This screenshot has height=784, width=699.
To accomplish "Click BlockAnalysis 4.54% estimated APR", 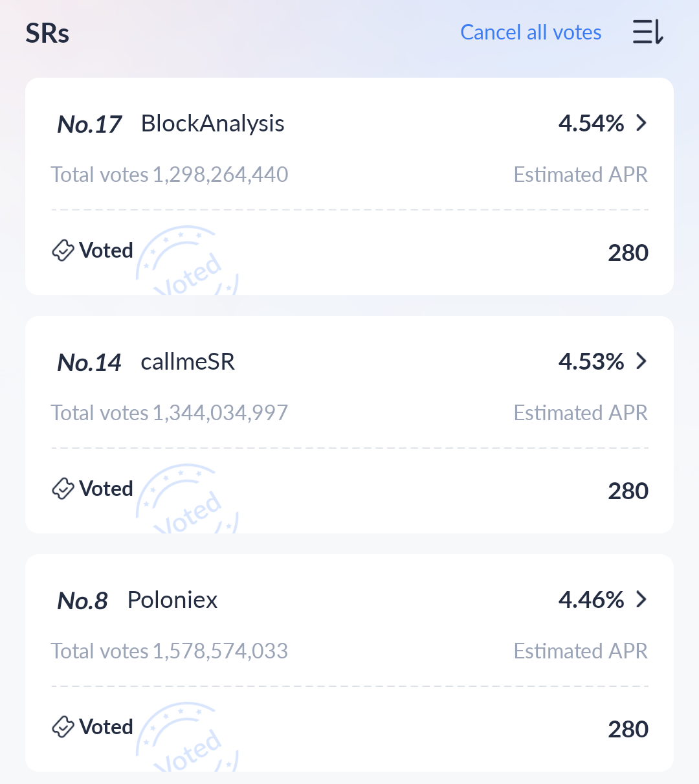I will (x=591, y=123).
